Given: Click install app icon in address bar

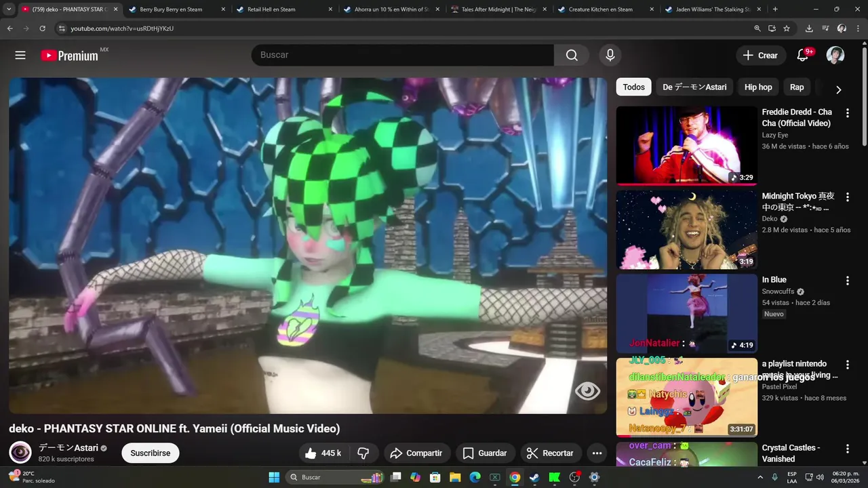Looking at the screenshot, I should [x=772, y=28].
